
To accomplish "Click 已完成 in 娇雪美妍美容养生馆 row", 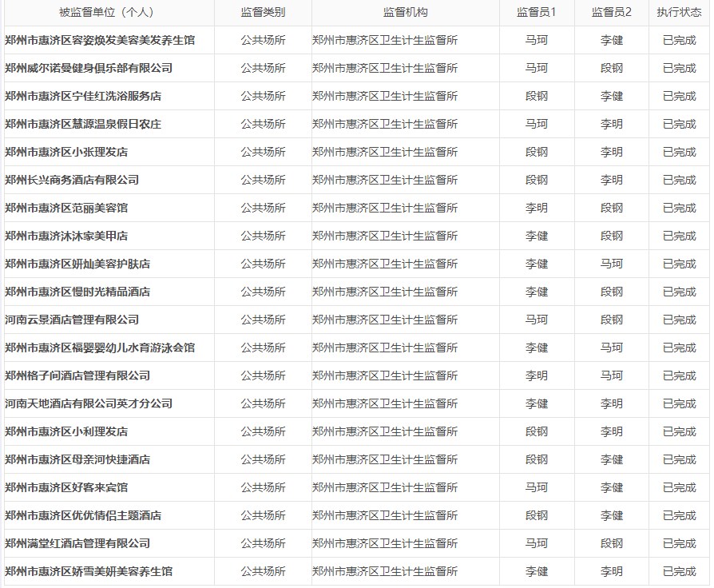I will 680,571.
